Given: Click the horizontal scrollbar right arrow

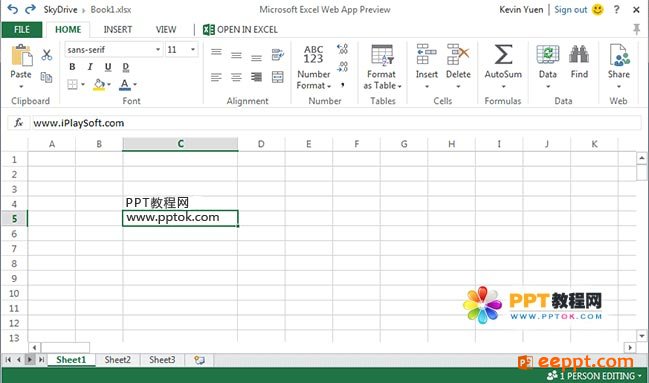Looking at the screenshot, I should click(630, 348).
